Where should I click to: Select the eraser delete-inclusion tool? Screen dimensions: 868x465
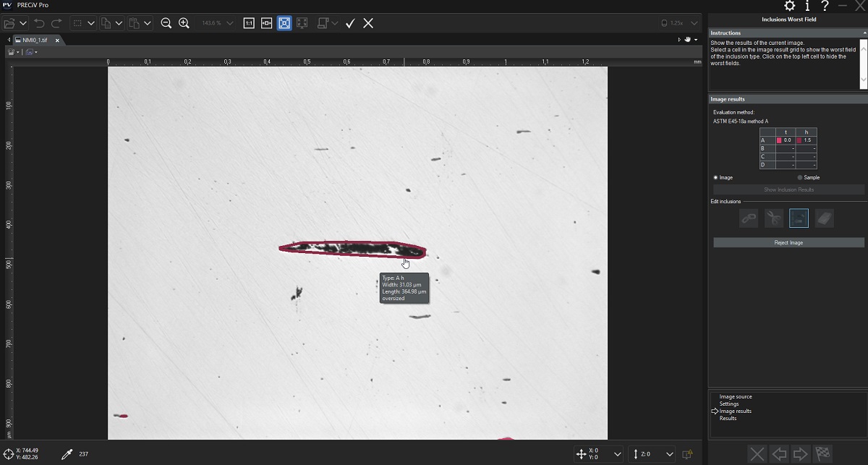[824, 218]
